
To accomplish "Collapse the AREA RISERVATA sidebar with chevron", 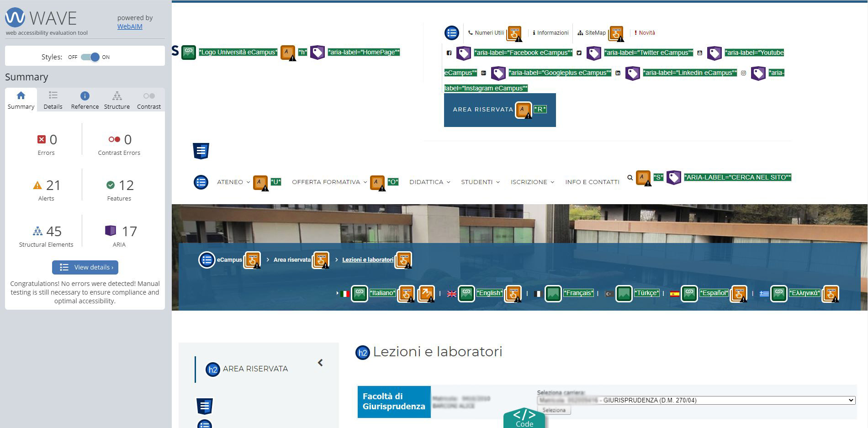I will 320,363.
